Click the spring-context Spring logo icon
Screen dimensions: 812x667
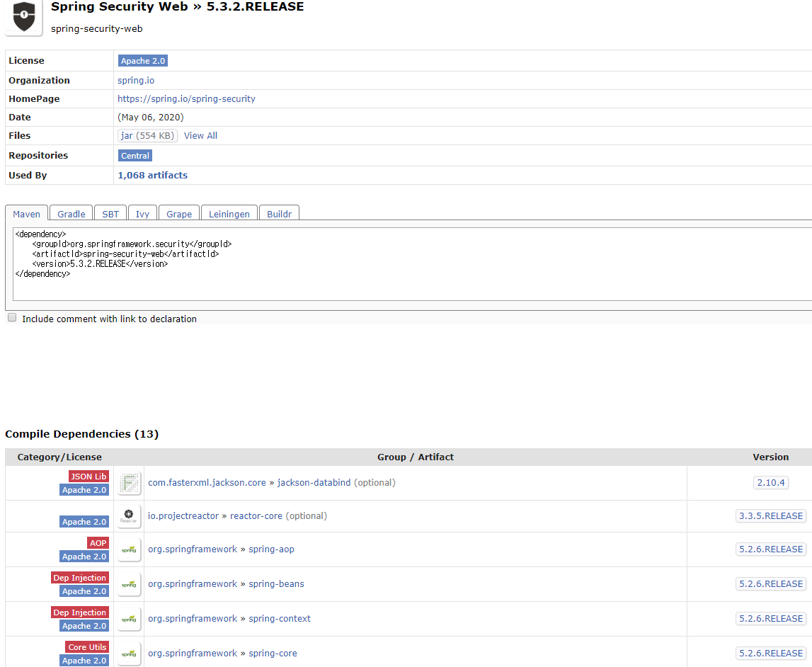tap(129, 619)
